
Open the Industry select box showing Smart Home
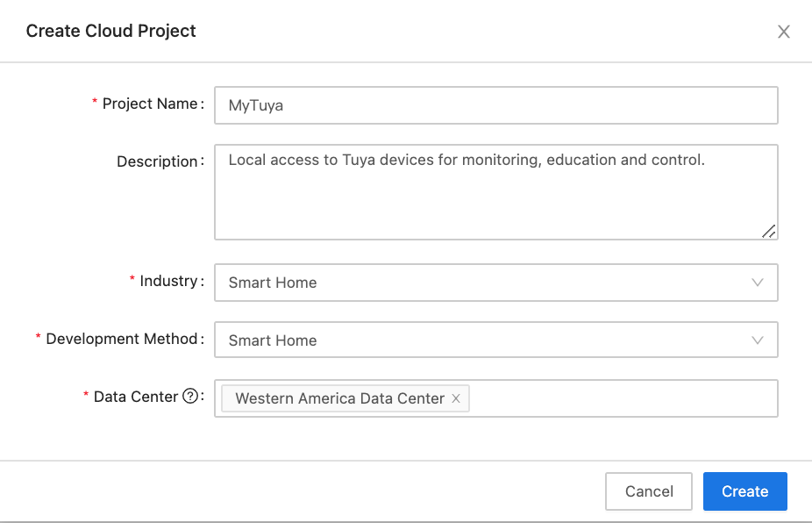tap(482, 283)
